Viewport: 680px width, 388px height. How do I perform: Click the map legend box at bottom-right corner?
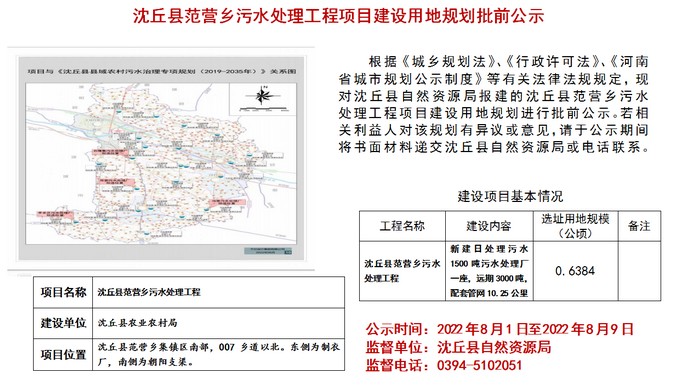tap(268, 251)
